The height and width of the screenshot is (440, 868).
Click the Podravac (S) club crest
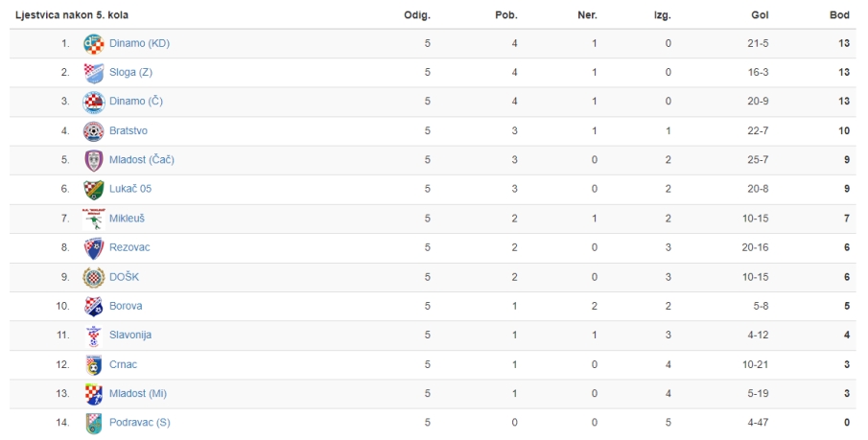94,424
